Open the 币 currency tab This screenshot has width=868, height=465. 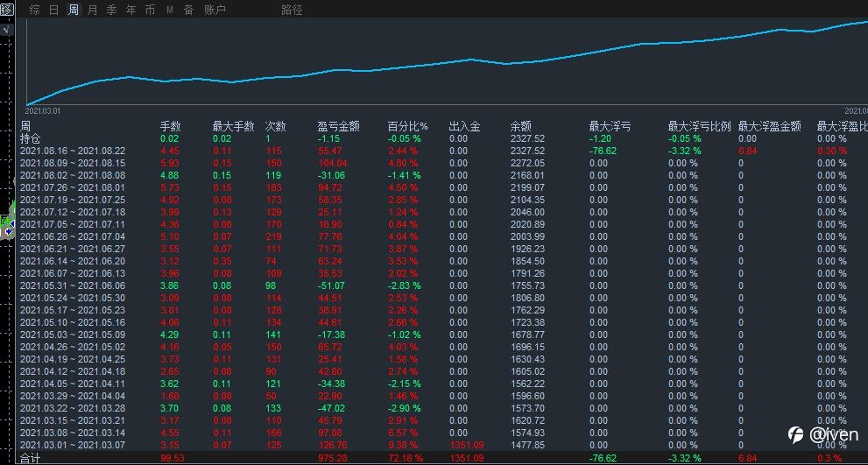click(x=150, y=10)
